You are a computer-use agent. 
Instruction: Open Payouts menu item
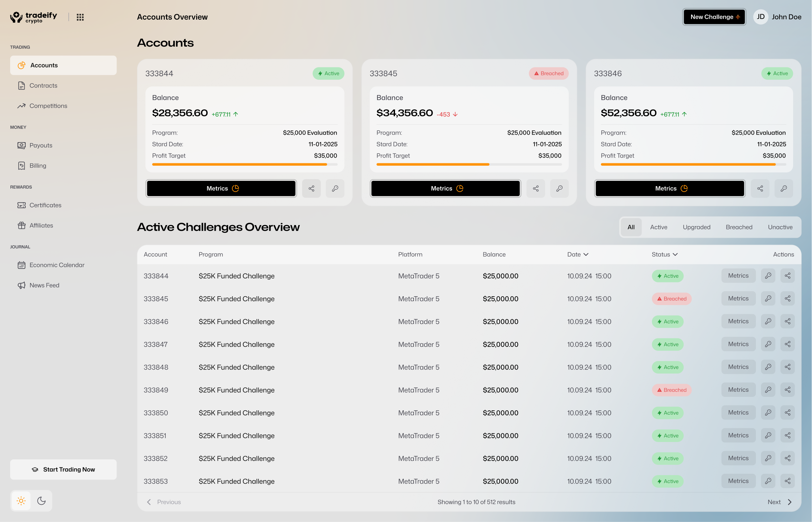[41, 145]
